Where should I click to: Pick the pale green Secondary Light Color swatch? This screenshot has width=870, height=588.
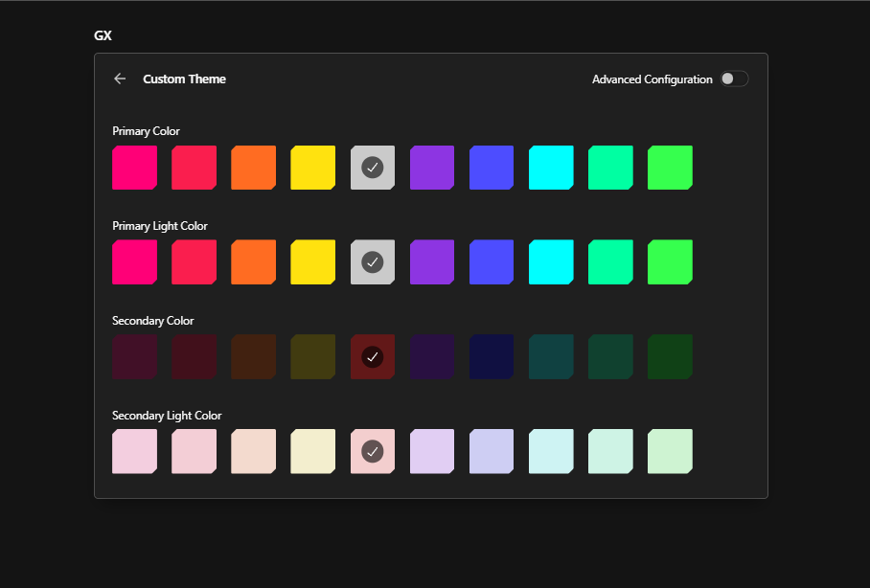(670, 451)
